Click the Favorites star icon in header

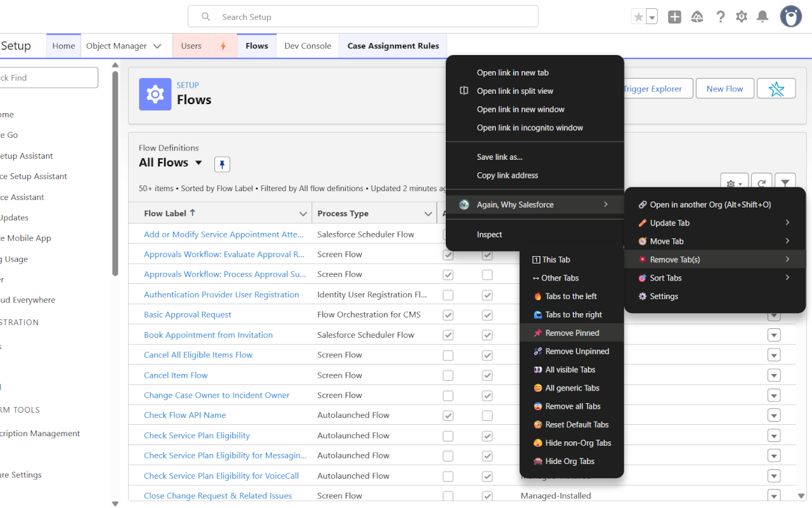click(639, 17)
